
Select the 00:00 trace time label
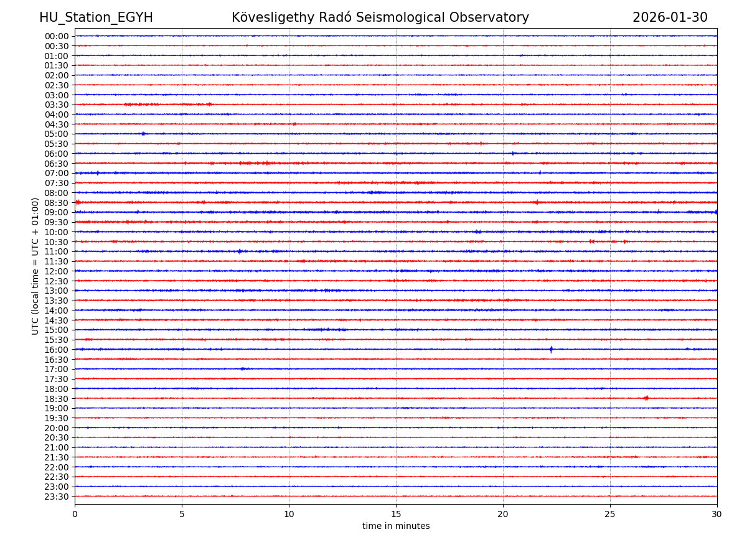57,36
